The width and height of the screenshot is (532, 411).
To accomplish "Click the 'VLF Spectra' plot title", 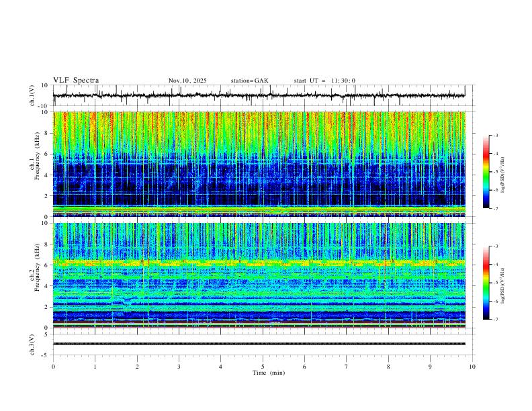I will point(76,81).
